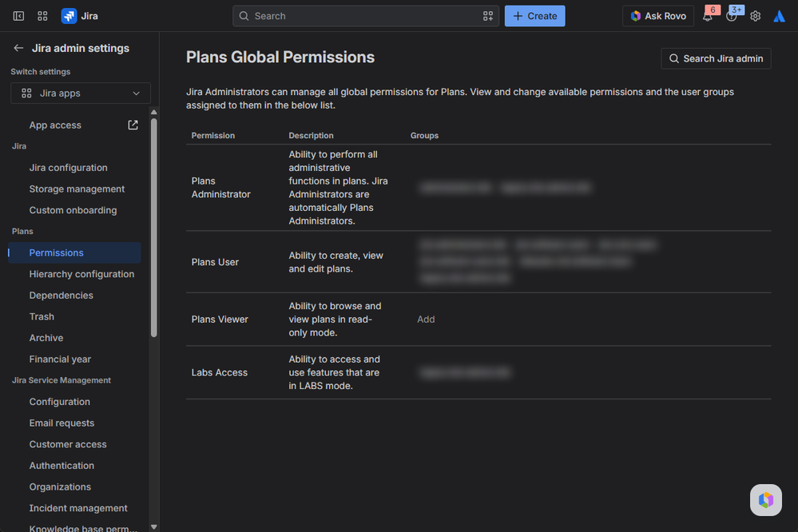Viewport: 798px width, 532px height.
Task: Click the sidebar scroll down arrow
Action: [x=153, y=527]
